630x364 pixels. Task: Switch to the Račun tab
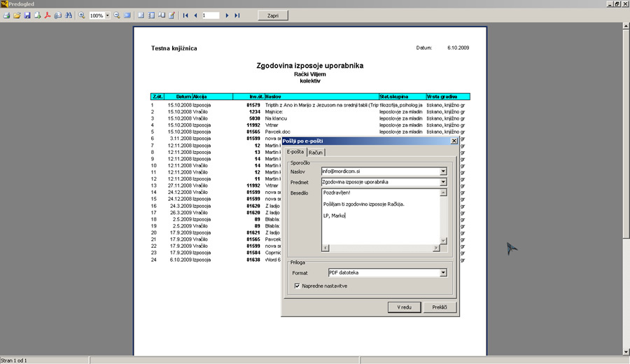[x=316, y=153]
